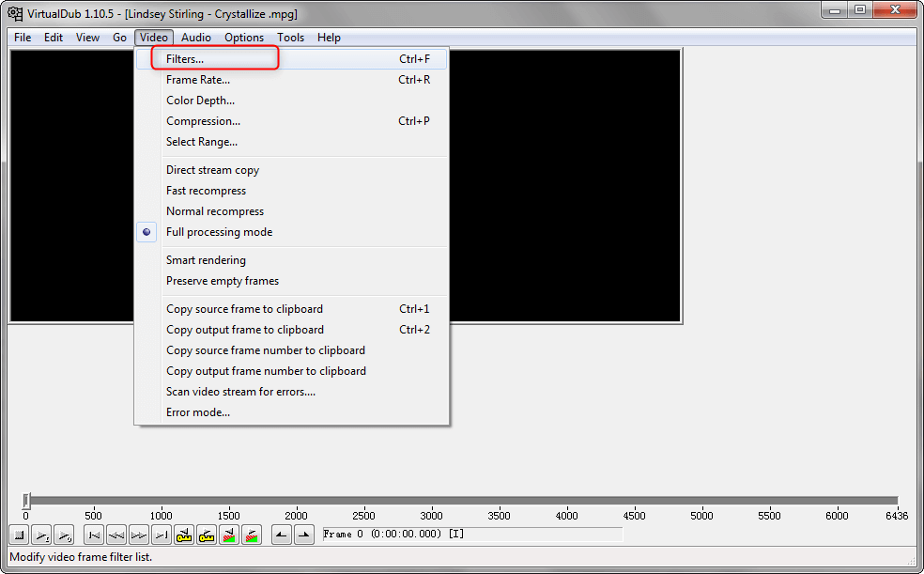Go to the next keyframe icon
924x574 pixels.
tap(206, 535)
